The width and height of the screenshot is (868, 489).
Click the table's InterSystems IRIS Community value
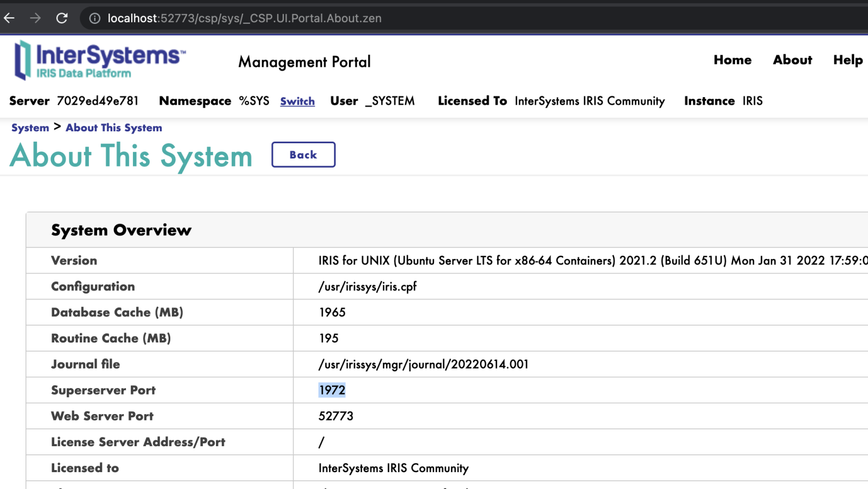[x=393, y=468]
